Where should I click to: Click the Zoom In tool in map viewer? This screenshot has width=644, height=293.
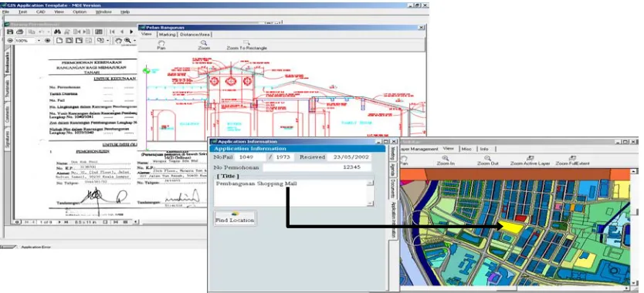446,160
